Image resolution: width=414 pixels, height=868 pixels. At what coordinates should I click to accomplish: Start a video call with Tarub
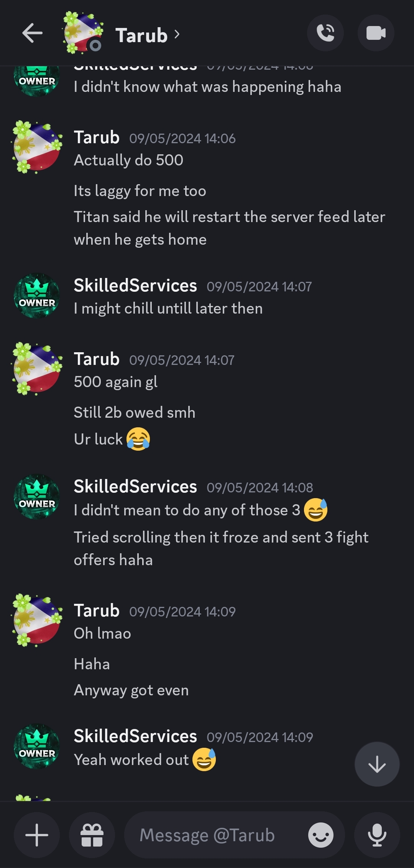coord(376,33)
